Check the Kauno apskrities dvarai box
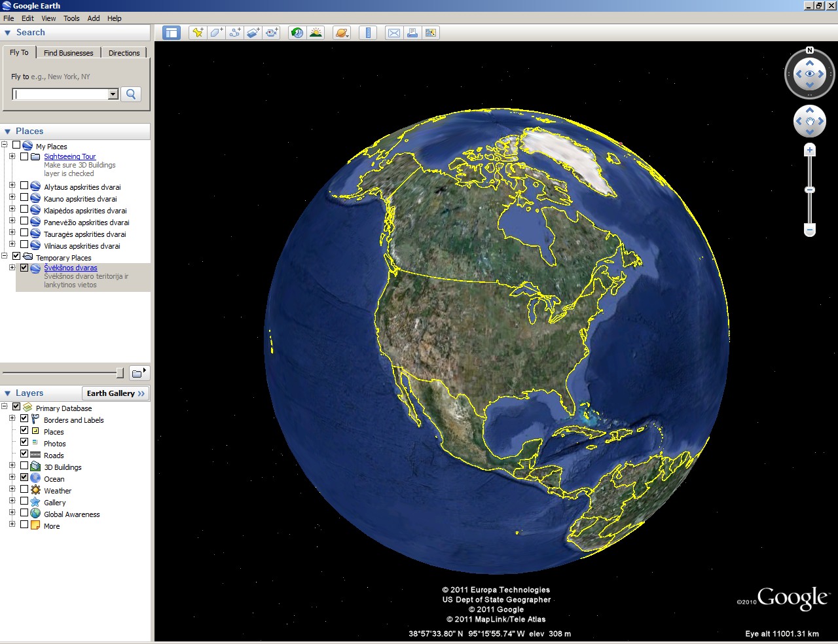The width and height of the screenshot is (838, 644). [24, 198]
